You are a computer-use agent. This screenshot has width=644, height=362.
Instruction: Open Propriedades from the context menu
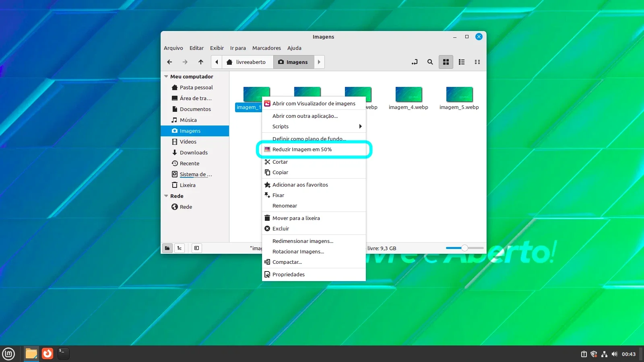(x=314, y=274)
